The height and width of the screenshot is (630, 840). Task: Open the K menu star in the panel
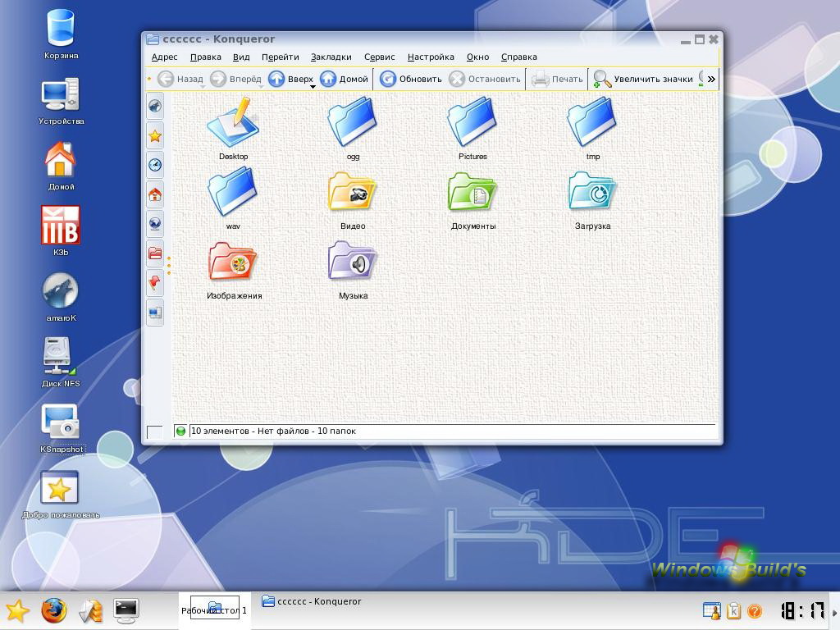tap(17, 610)
